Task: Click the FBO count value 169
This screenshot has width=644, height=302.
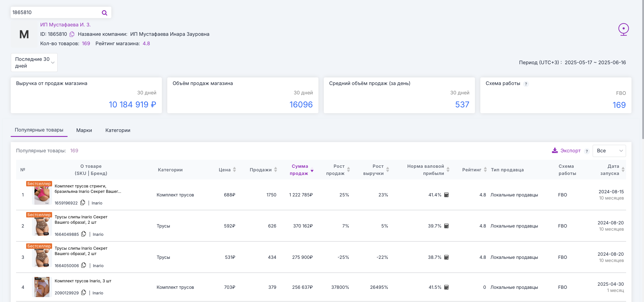Action: (619, 105)
